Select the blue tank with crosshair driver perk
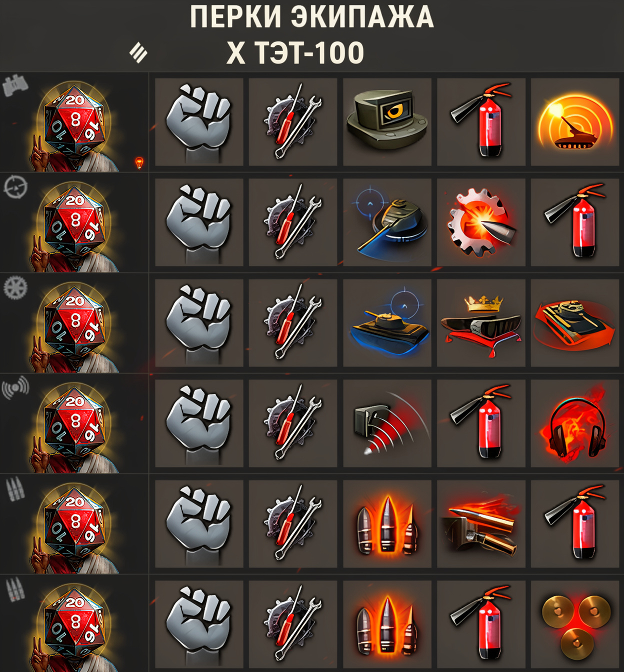This screenshot has height=672, width=624. tap(387, 322)
